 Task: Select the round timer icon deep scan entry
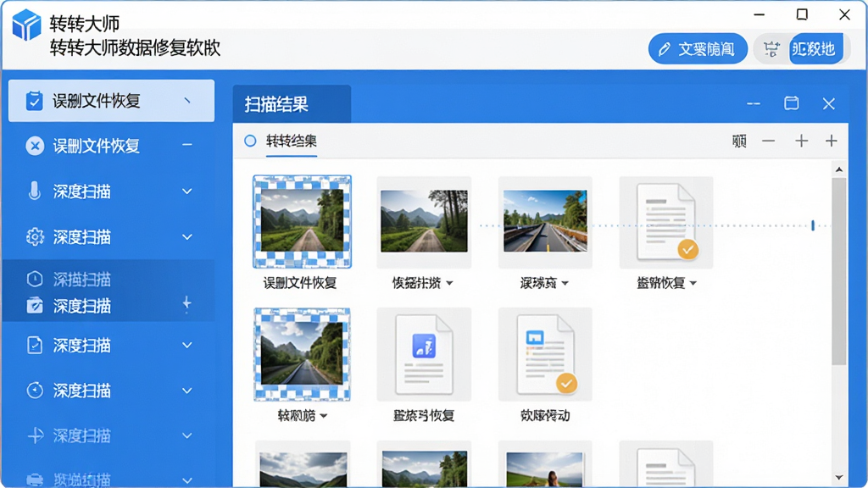34,391
